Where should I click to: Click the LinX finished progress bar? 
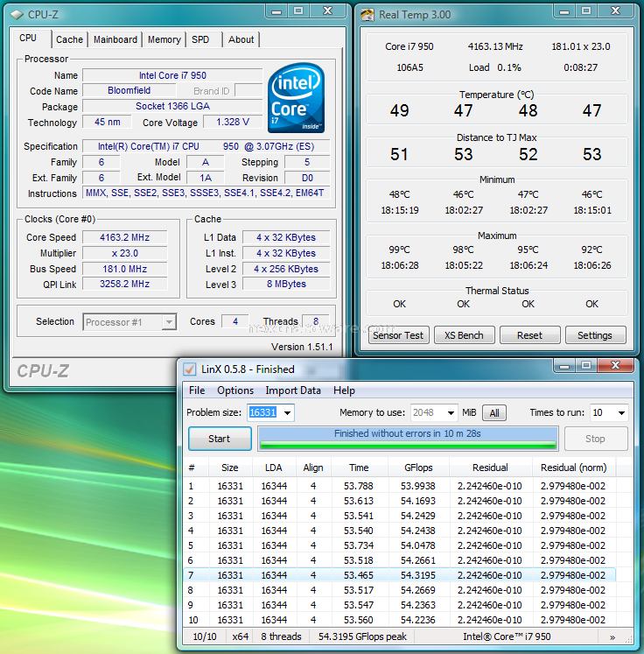pyautogui.click(x=408, y=439)
